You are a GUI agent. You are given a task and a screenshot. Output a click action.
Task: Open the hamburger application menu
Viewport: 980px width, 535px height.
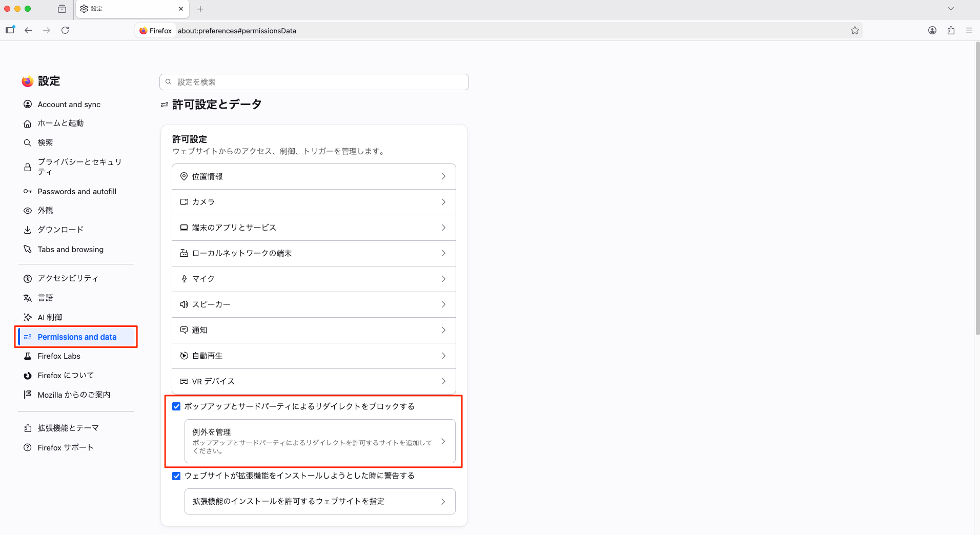tap(969, 30)
